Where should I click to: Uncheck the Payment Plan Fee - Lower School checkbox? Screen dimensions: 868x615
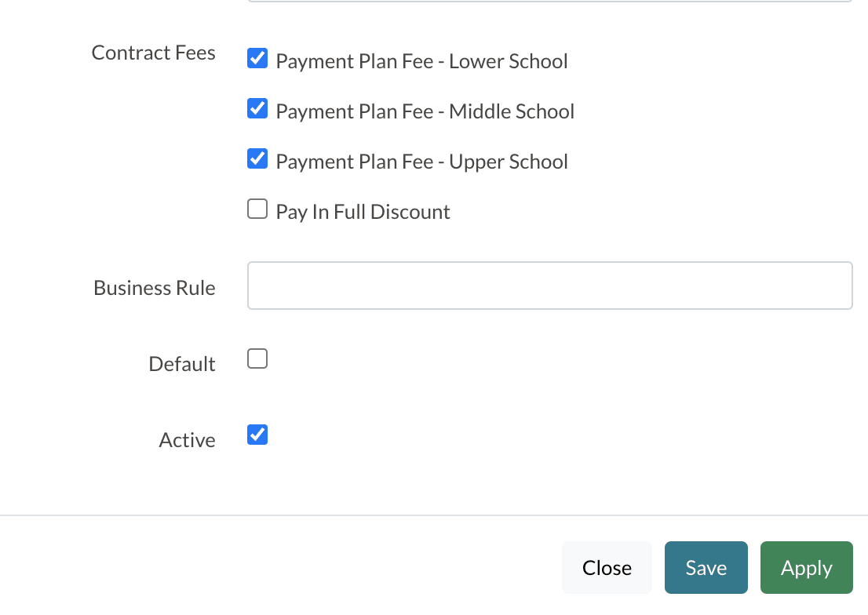coord(257,59)
